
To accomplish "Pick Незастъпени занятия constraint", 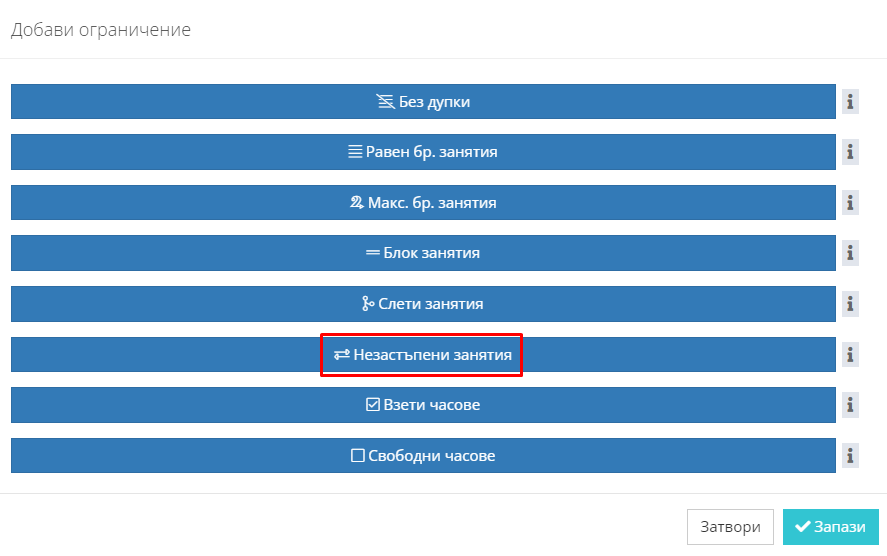I will [423, 355].
